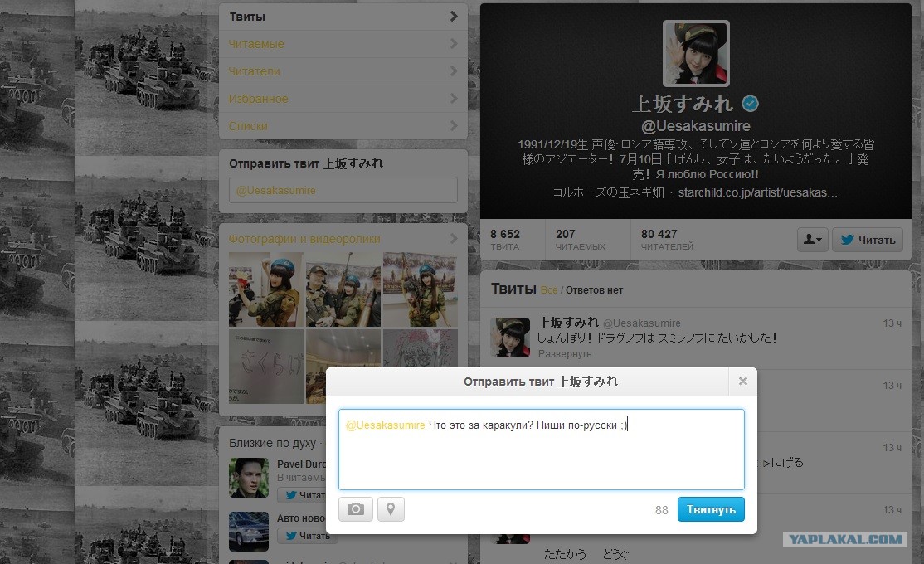
Task: Send the tweet with Твитнуть button
Action: (711, 509)
